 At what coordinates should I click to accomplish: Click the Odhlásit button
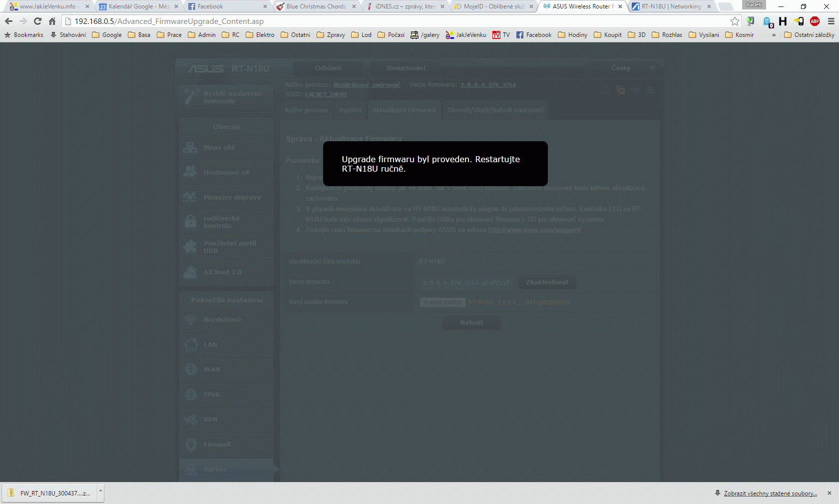328,68
